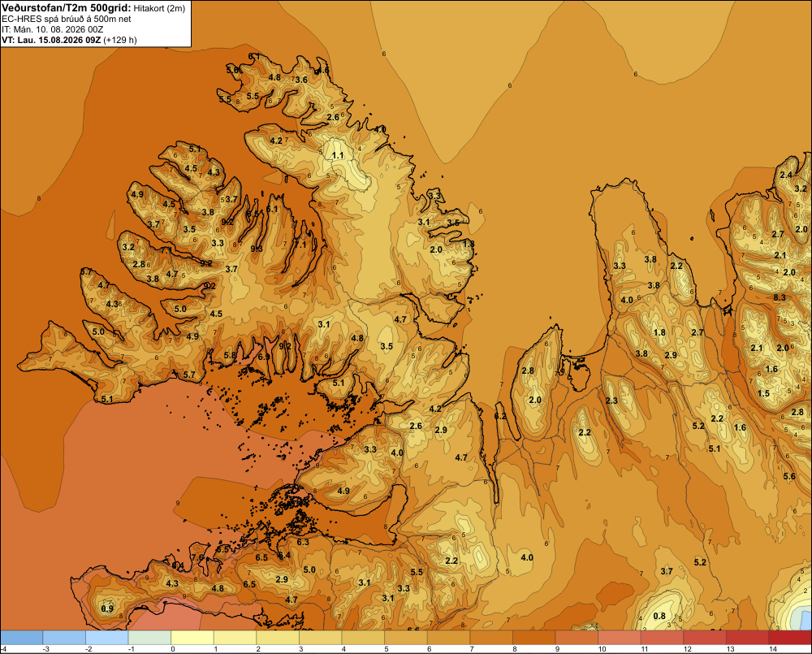Viewport: 812px width, 654px height.
Task: Click the temperature value '0.8' on the map
Action: [659, 616]
